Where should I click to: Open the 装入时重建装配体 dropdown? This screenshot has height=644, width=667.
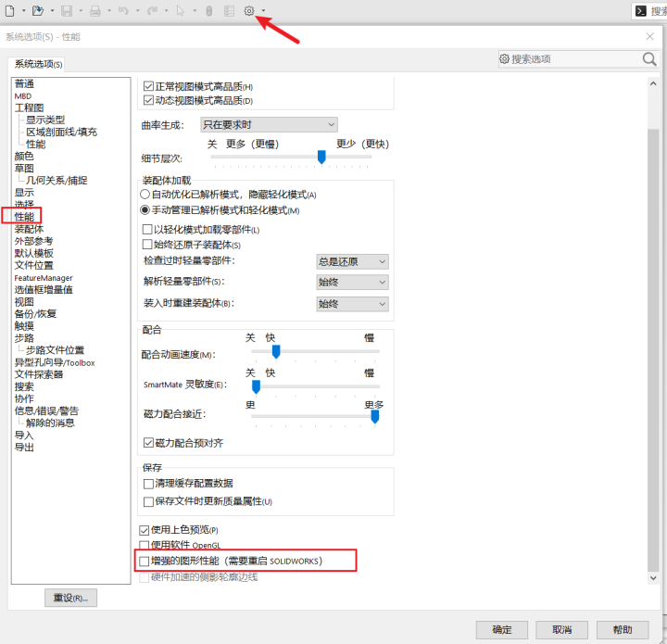pyautogui.click(x=352, y=304)
